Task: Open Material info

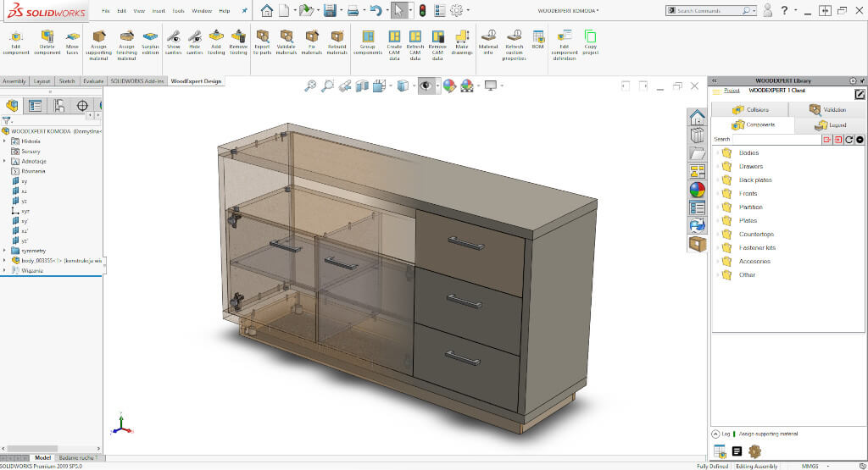Action: click(488, 42)
